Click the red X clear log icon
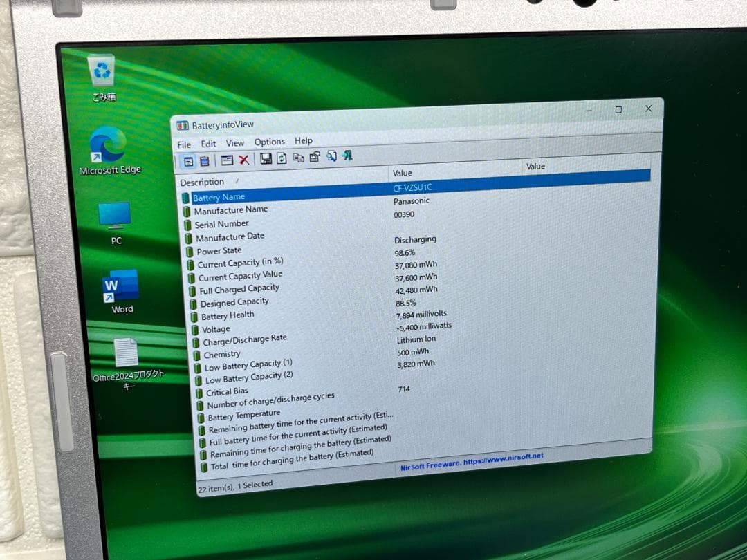 (244, 158)
